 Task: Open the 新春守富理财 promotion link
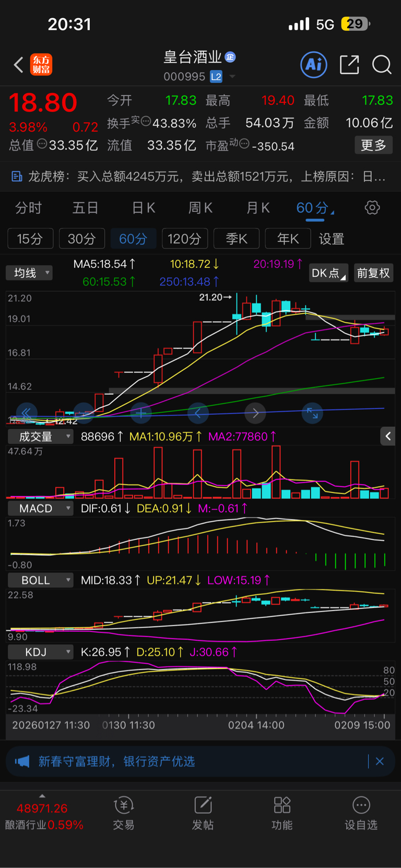click(116, 761)
